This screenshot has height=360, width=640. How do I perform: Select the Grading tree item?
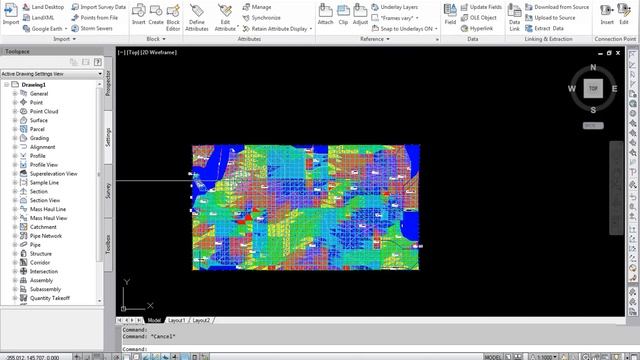39,138
